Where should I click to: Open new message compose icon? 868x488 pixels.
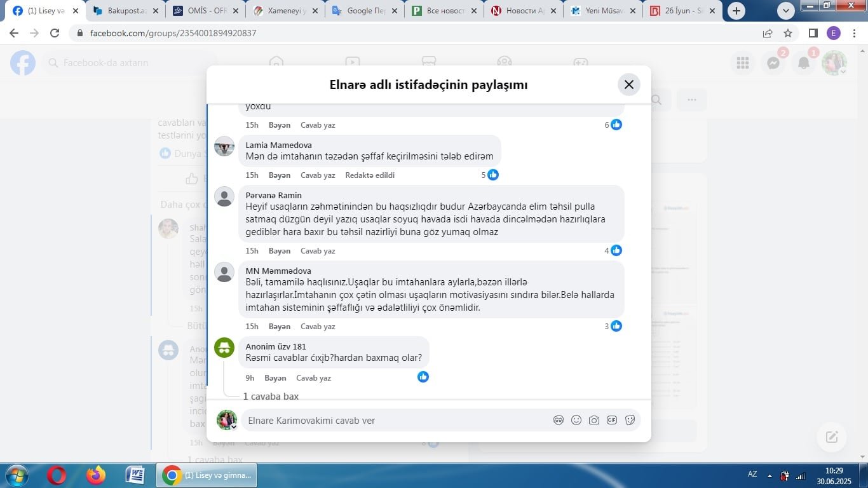[x=832, y=437]
